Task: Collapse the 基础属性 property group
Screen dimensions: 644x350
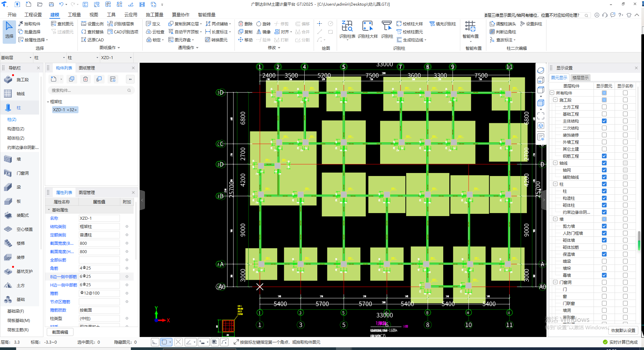Action: pyautogui.click(x=49, y=210)
